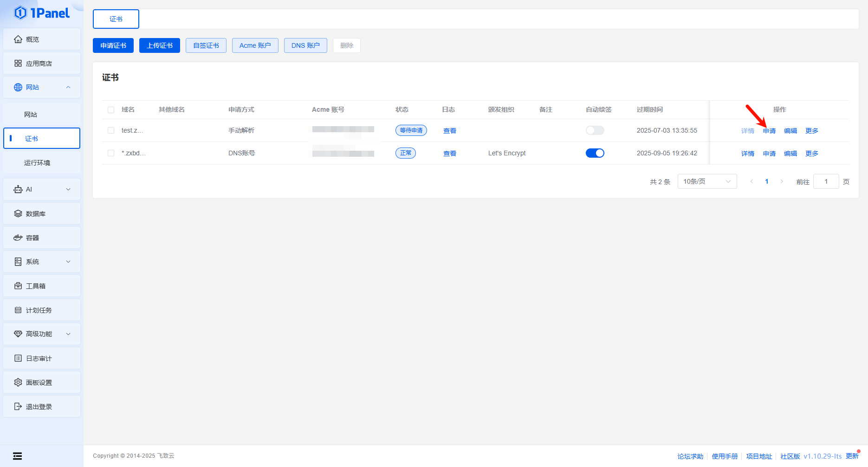
Task: Open the 10条/页 page size dropdown
Action: 706,181
